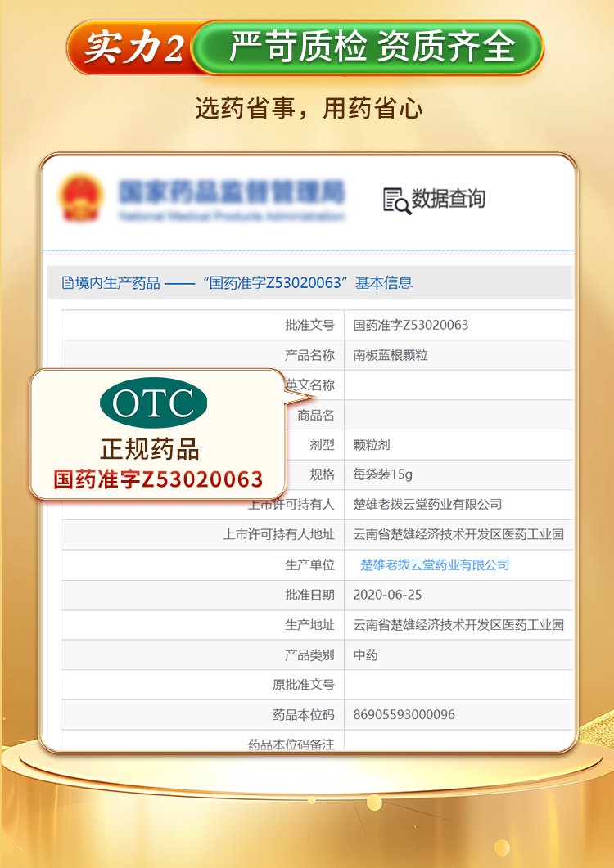Select the 颗粒剂 dosage form value
This screenshot has height=868, width=614.
pyautogui.click(x=372, y=445)
